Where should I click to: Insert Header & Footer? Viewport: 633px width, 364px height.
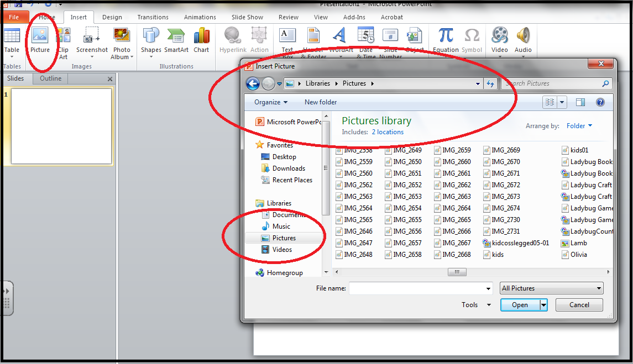[313, 43]
